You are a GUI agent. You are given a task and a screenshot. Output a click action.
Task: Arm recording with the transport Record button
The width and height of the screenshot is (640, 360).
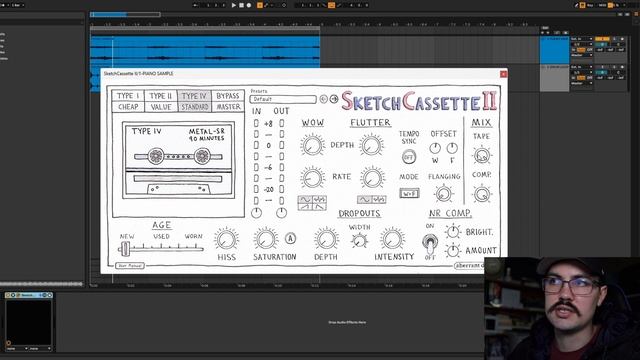click(x=249, y=5)
